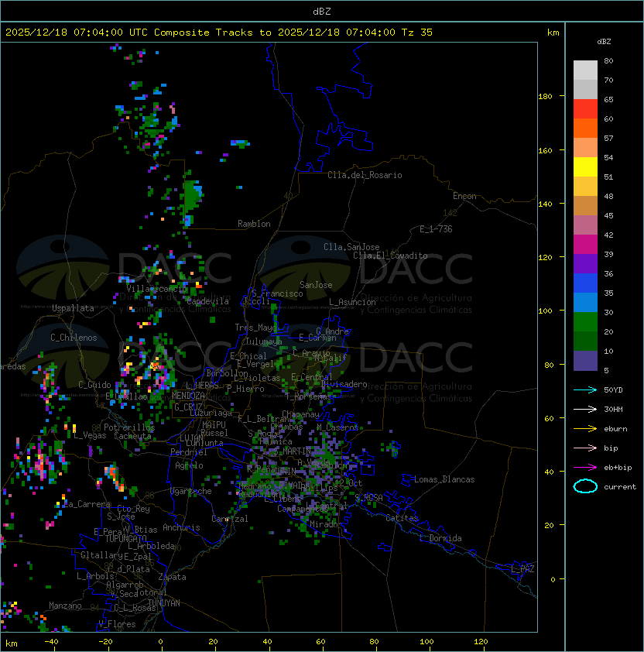Click the 'C_Chilenos' label on the map
644x652 pixels.
[74, 338]
